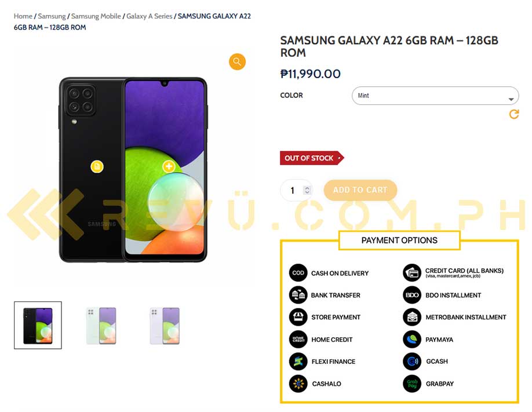Select the violet phone thumbnail
This screenshot has height=412, width=532.
pos(165,326)
